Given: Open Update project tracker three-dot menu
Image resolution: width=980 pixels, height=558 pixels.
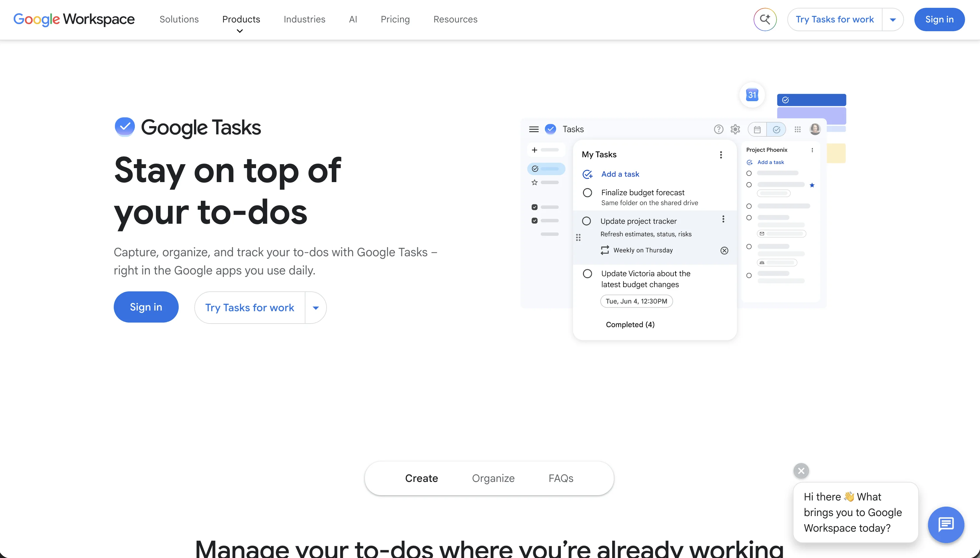Looking at the screenshot, I should coord(723,219).
